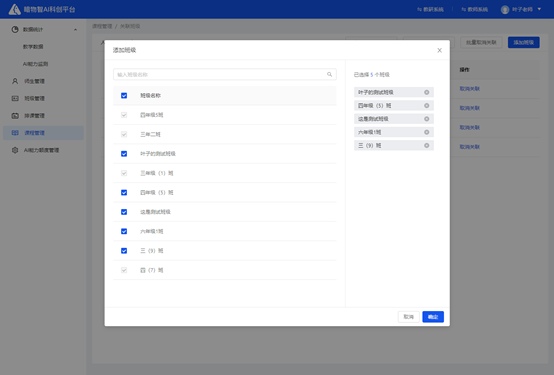Open the 叶子老师 user dropdown arrow

pyautogui.click(x=539, y=9)
